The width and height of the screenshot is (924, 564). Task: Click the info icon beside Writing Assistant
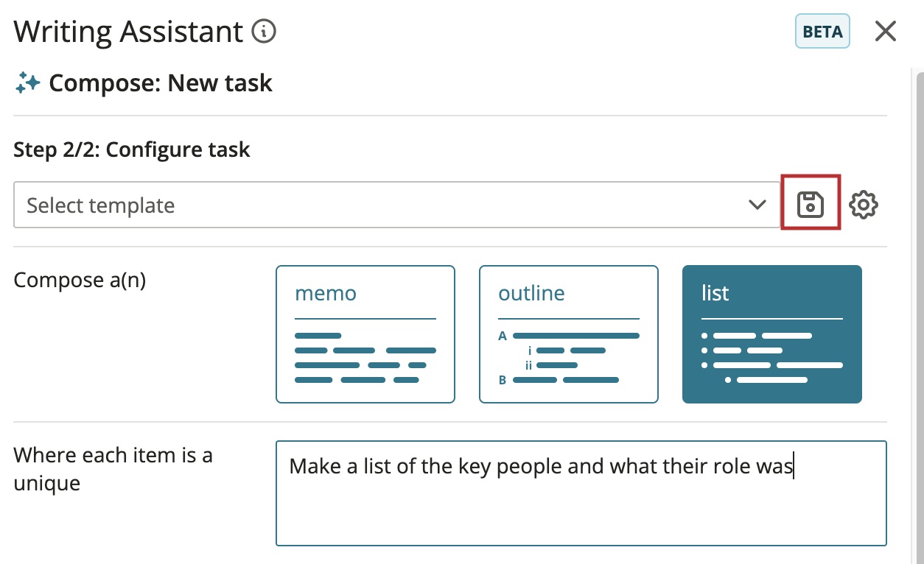pos(264,32)
